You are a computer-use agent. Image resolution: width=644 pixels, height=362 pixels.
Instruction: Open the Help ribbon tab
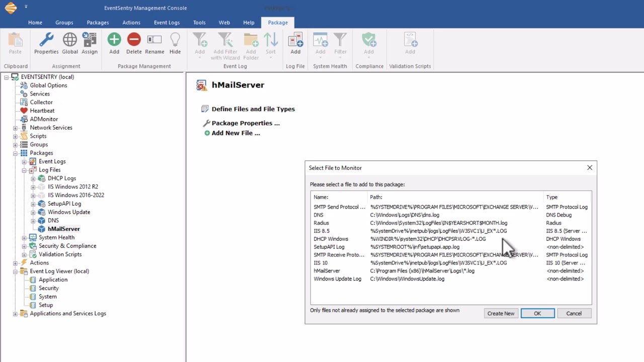pyautogui.click(x=249, y=23)
